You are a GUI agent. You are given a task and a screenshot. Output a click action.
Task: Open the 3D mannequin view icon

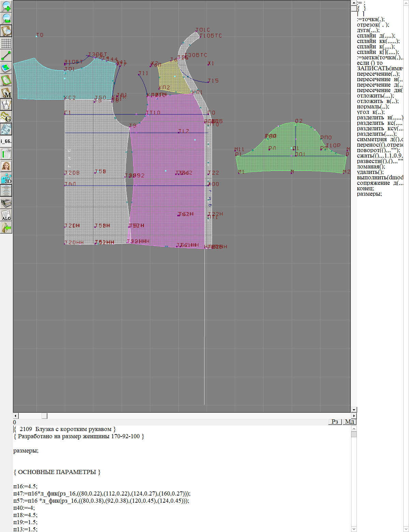[x=6, y=178]
